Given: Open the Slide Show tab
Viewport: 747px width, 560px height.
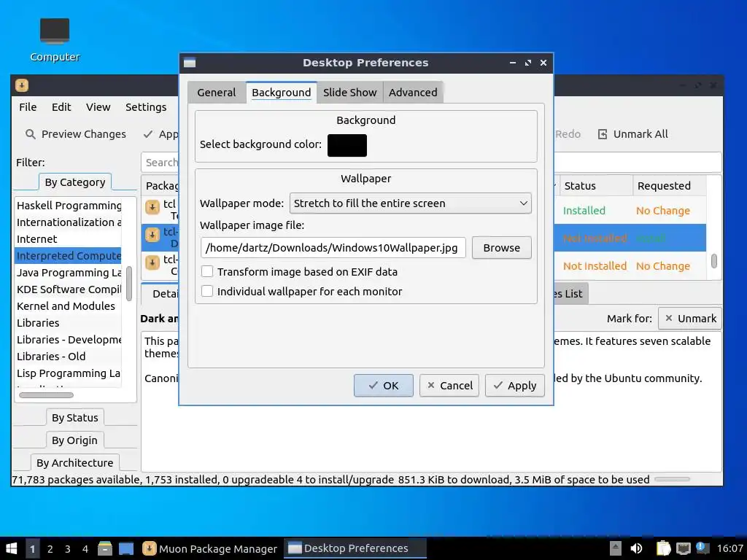Looking at the screenshot, I should point(349,93).
